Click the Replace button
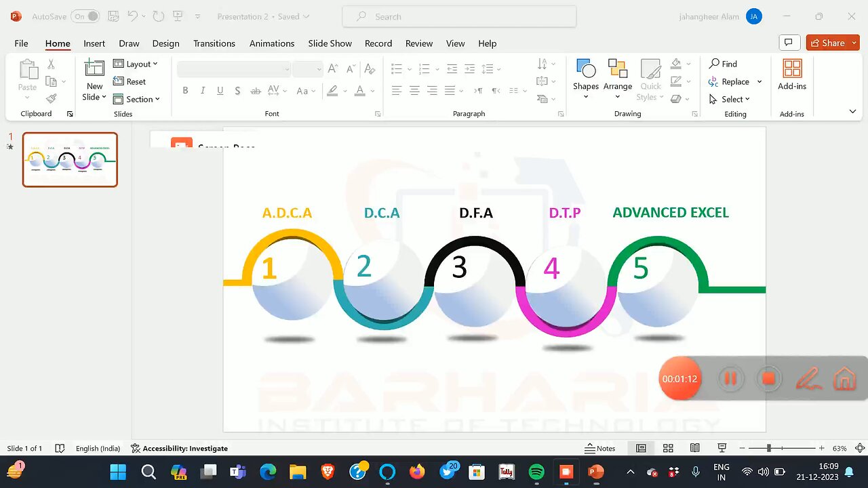Image resolution: width=868 pixels, height=488 pixels. (x=730, y=81)
